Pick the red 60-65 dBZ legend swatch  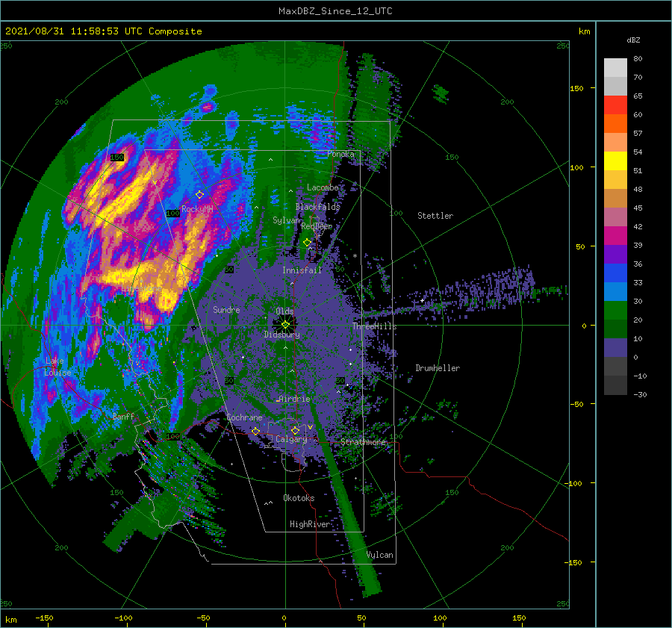pyautogui.click(x=615, y=105)
